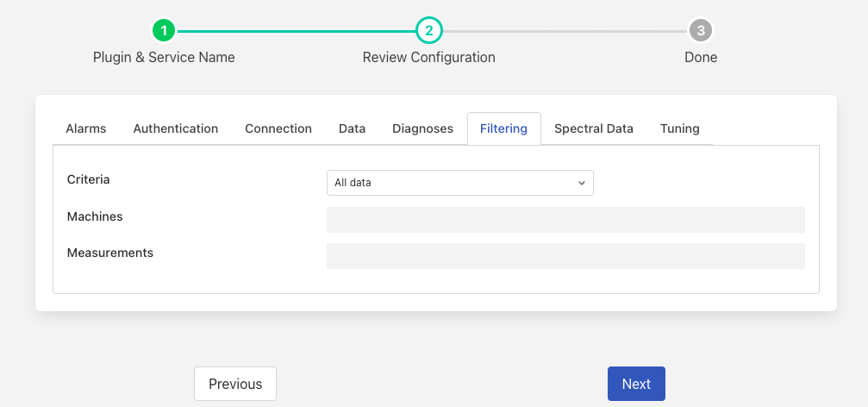868x407 pixels.
Task: Expand the Criteria 'All data' dropdown
Action: [x=459, y=183]
